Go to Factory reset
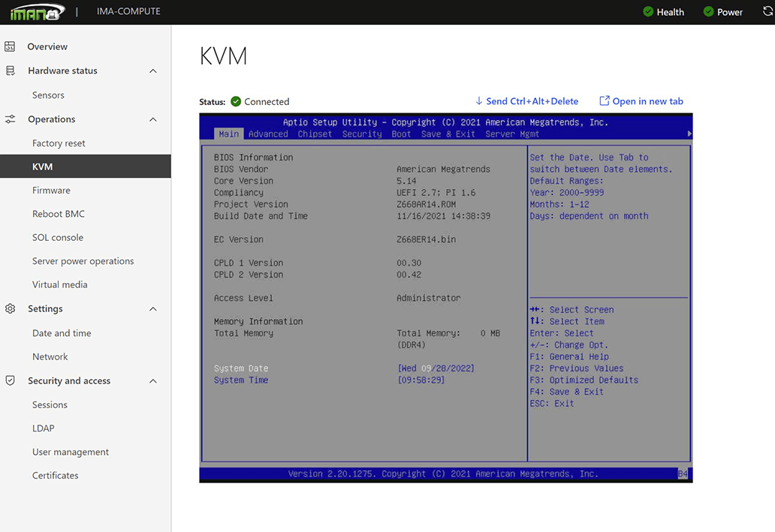Viewport: 775px width, 532px height. (x=59, y=143)
